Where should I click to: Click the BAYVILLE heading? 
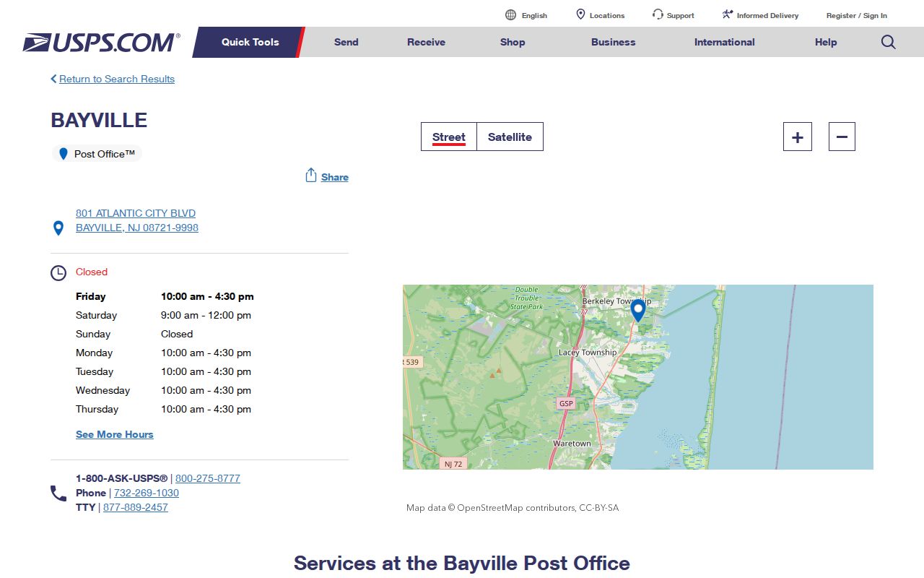tap(99, 120)
